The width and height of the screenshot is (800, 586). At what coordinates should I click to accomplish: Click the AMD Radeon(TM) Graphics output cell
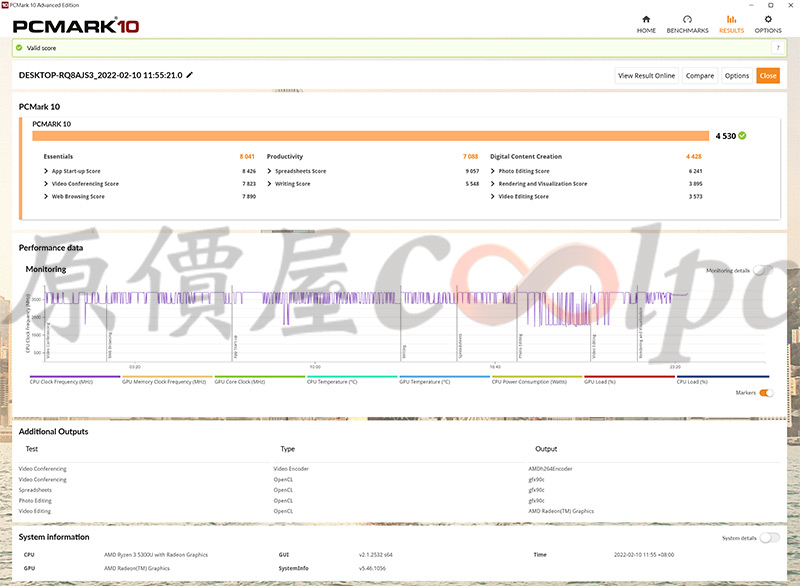pyautogui.click(x=561, y=511)
